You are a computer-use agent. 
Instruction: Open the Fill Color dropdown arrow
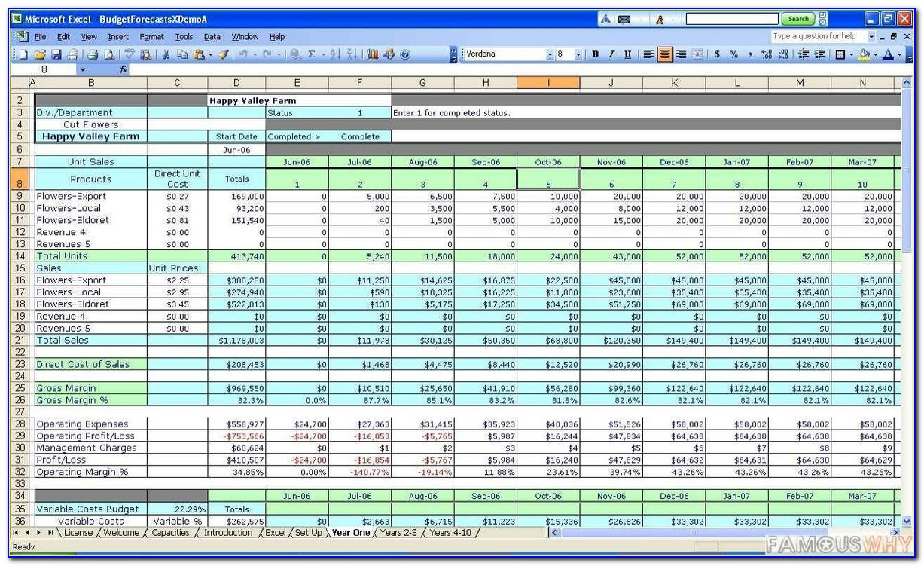[876, 54]
